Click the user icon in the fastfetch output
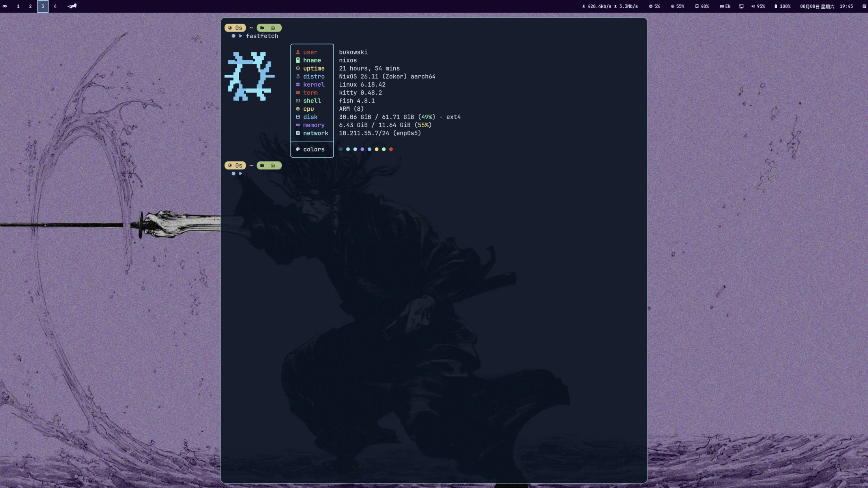Viewport: 868px width, 488px height. coord(298,52)
